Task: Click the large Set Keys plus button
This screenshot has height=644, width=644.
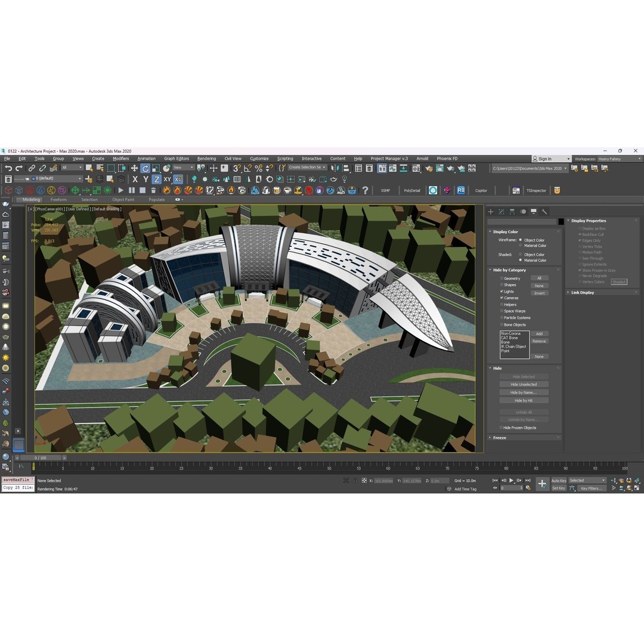Action: [x=542, y=484]
